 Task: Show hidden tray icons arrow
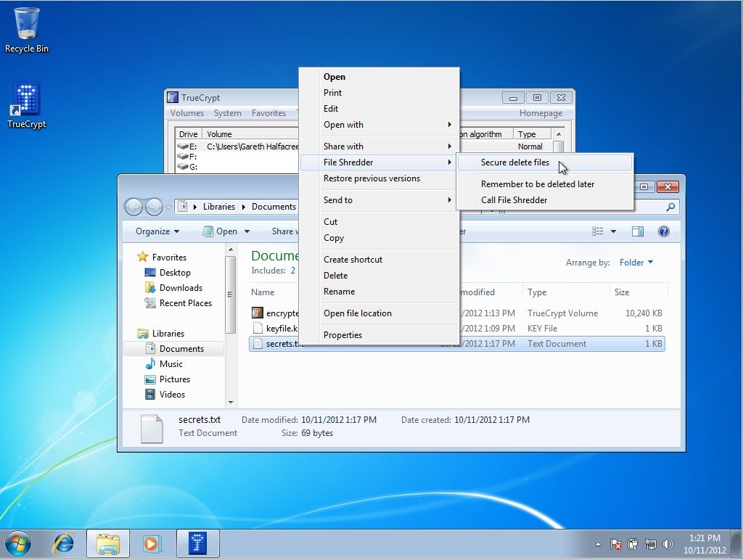tap(598, 544)
